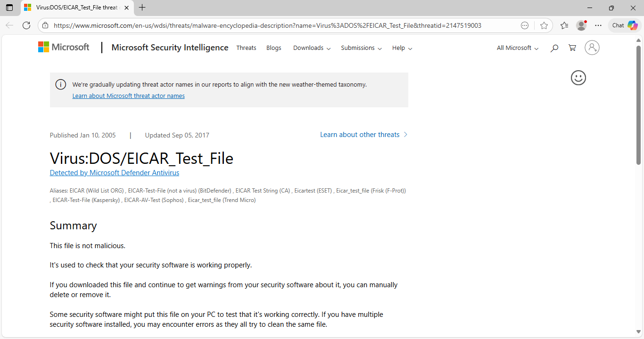Click the Microsoft logo
Screen dimensions: 644x339
click(64, 47)
